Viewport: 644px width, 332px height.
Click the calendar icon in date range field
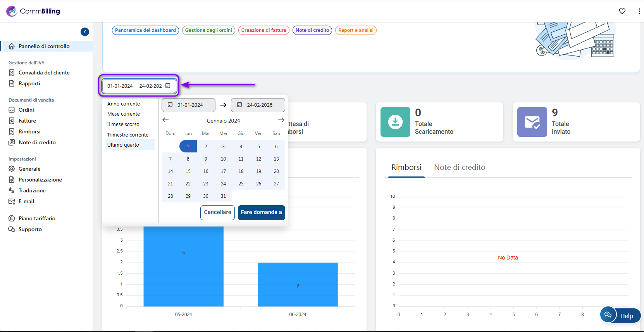(x=168, y=86)
